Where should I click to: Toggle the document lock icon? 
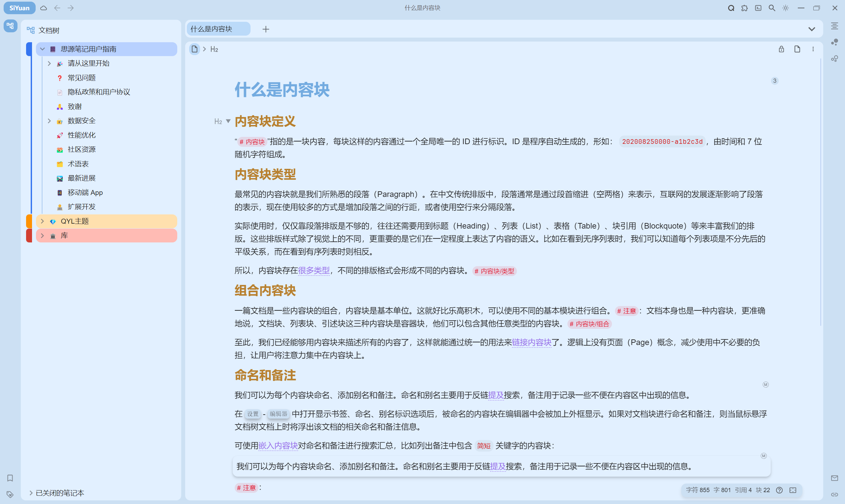(x=781, y=49)
